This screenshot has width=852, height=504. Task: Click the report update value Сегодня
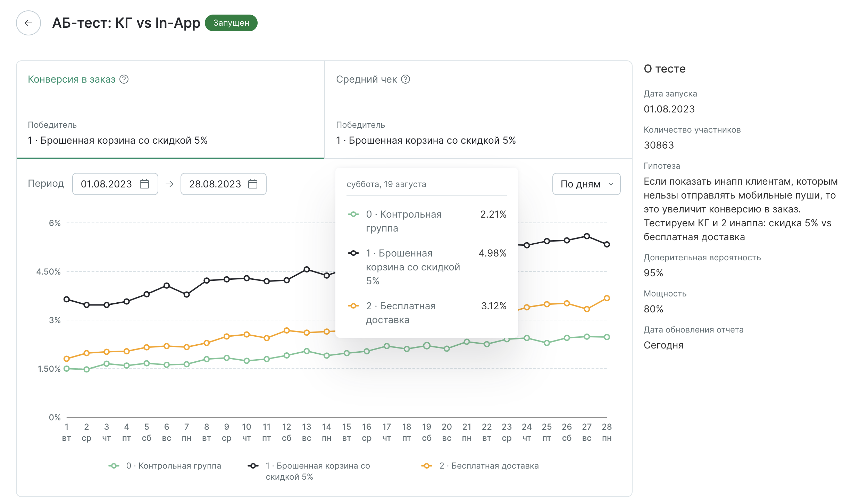[x=663, y=345]
